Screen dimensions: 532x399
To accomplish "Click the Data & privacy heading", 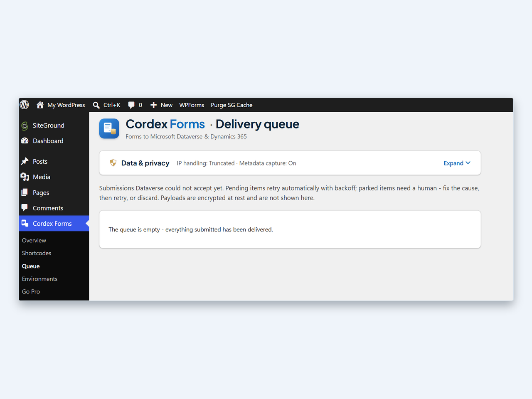I will coord(145,163).
